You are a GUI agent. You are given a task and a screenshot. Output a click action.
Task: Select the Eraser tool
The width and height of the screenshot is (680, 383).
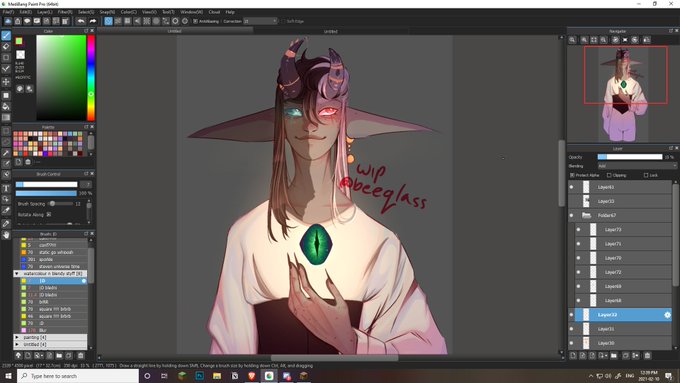coord(6,46)
